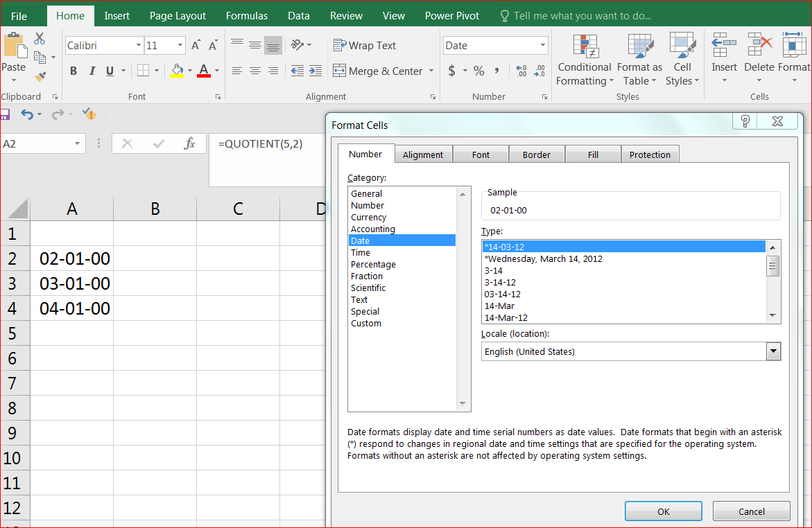812x528 pixels.
Task: Open the Alignment tab in Format Cells
Action: (x=423, y=155)
